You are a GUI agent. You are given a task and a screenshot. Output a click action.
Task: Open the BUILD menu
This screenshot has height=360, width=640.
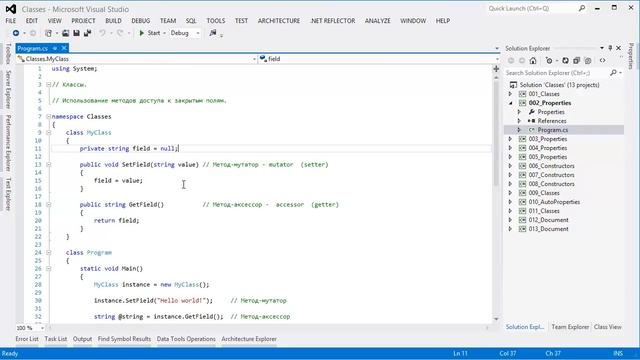[113, 21]
